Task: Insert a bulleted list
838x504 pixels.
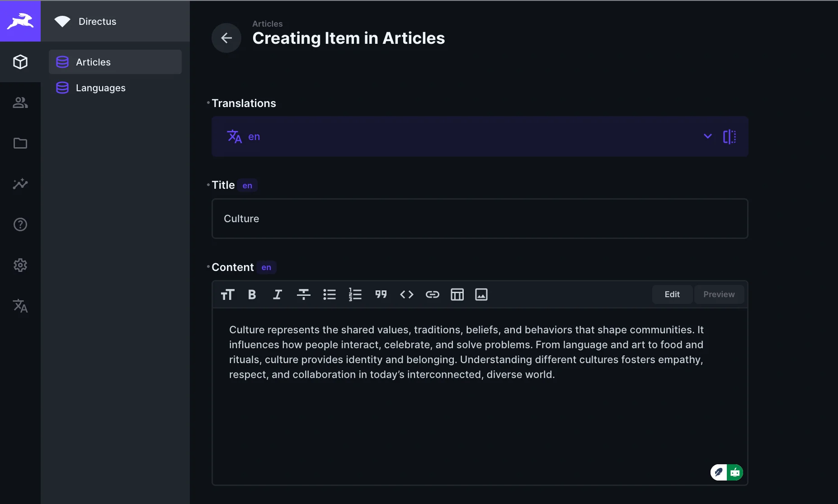Action: 329,294
